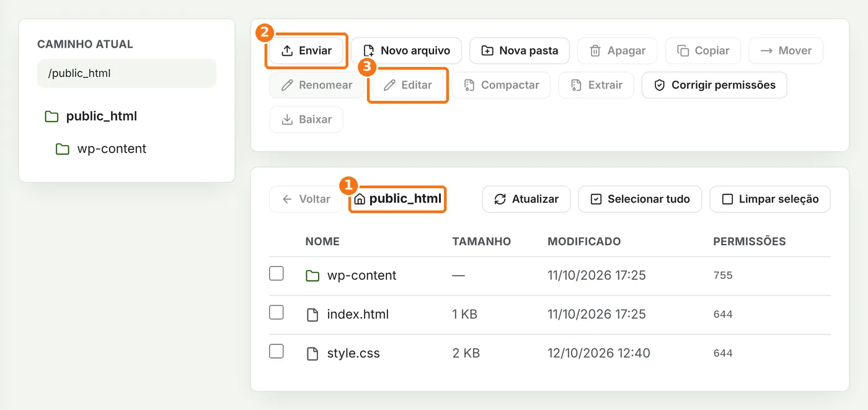
Task: Click the Enviar upload button
Action: pyautogui.click(x=306, y=51)
